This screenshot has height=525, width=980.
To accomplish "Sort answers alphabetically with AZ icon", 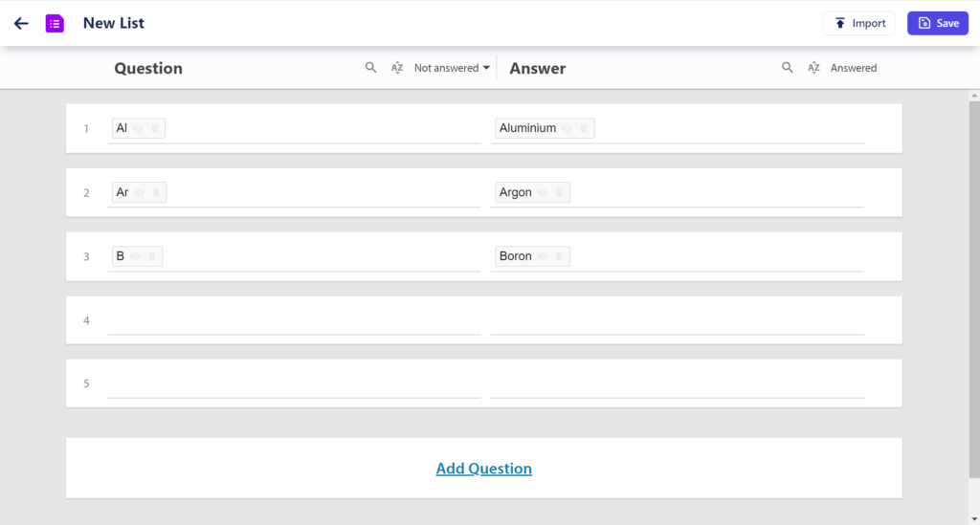I will (x=813, y=68).
